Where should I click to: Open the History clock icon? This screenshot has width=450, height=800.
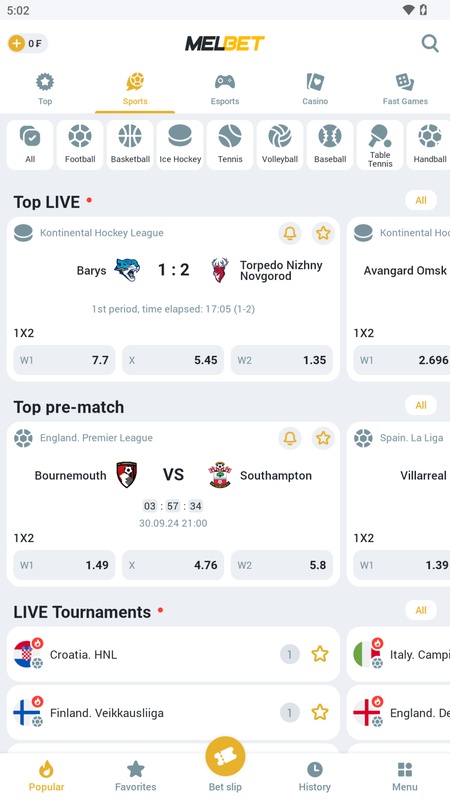[315, 769]
